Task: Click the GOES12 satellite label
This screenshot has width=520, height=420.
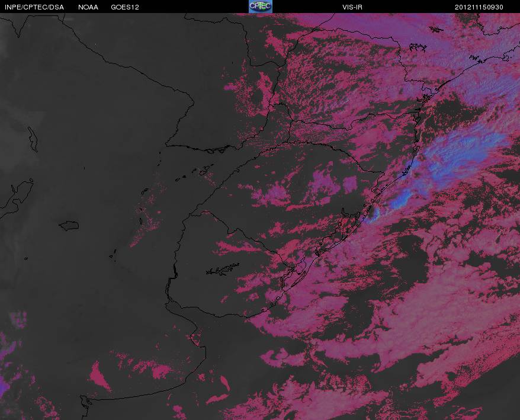Action: [125, 7]
